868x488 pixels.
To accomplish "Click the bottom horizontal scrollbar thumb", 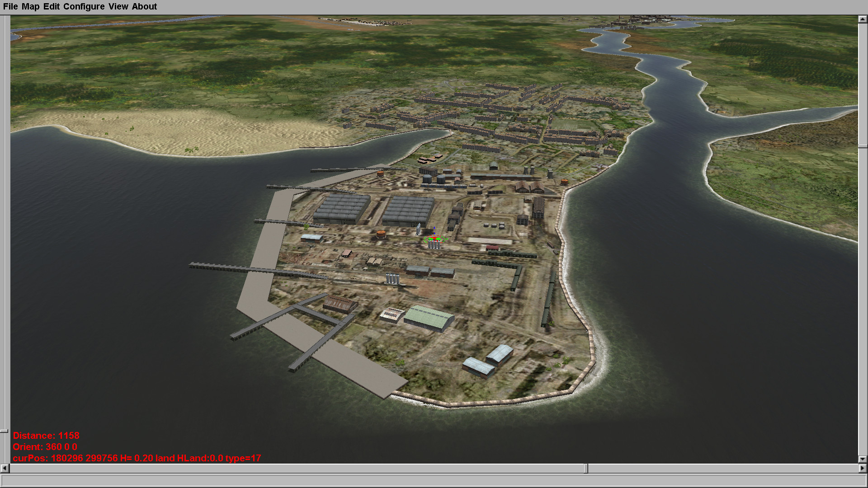I will click(585, 468).
